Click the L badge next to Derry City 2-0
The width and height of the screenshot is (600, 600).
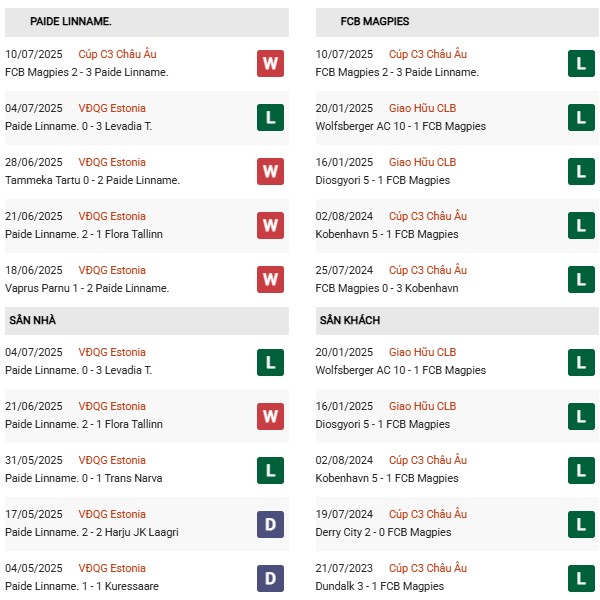(x=581, y=524)
